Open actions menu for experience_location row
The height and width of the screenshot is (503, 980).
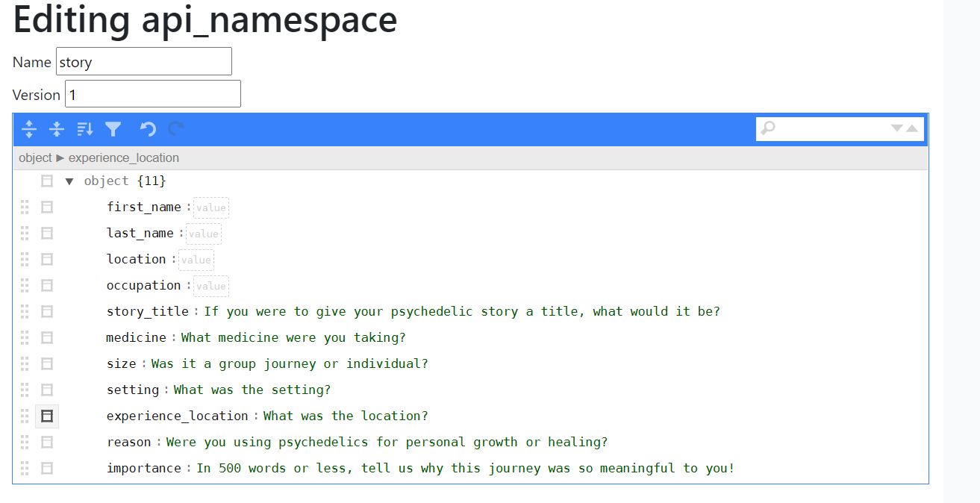(47, 416)
